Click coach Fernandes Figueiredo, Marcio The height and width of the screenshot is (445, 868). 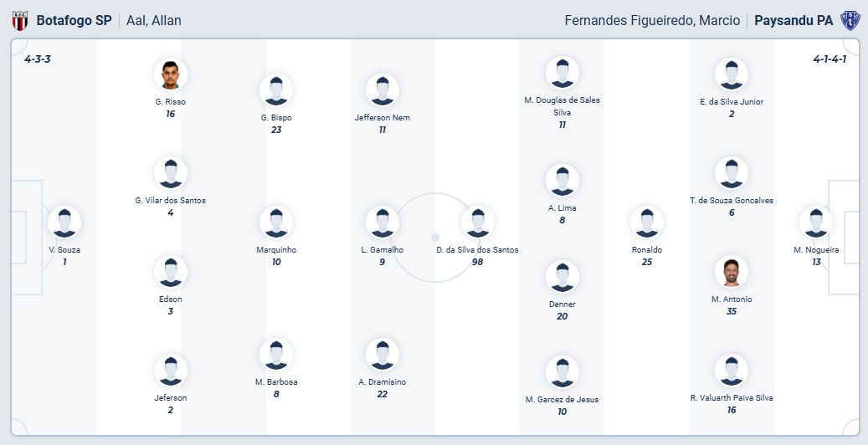point(652,21)
